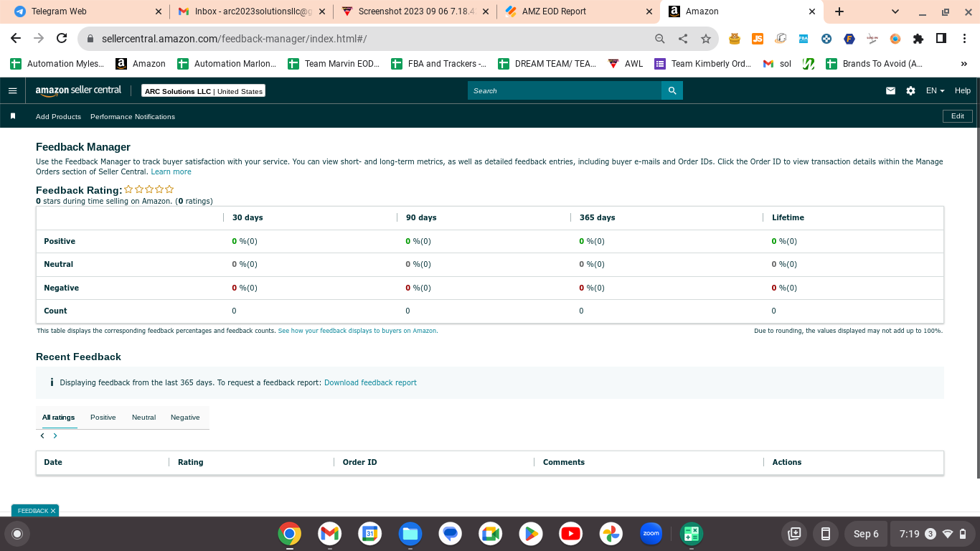Select the Negative feedback tab
Image resolution: width=980 pixels, height=551 pixels.
(185, 418)
